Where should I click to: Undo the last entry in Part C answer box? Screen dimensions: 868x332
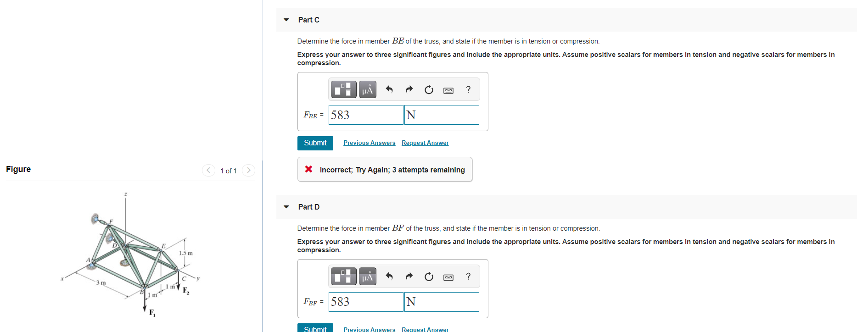389,89
